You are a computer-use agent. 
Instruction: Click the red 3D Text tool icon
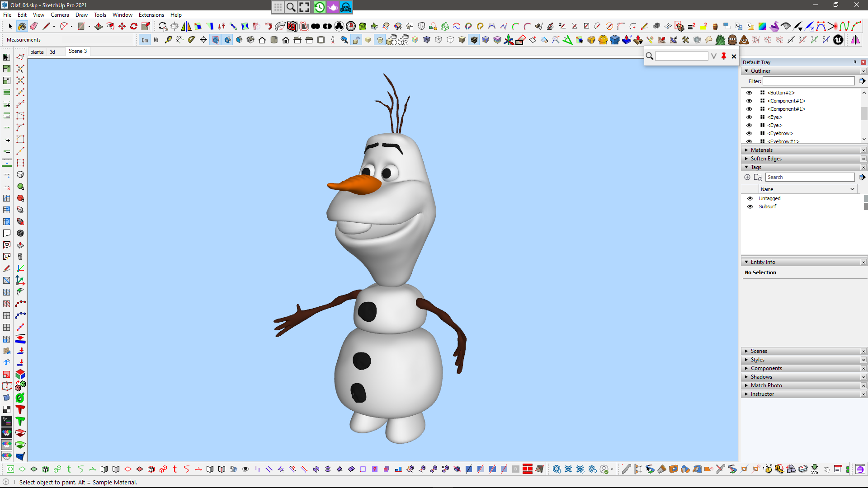[20, 409]
